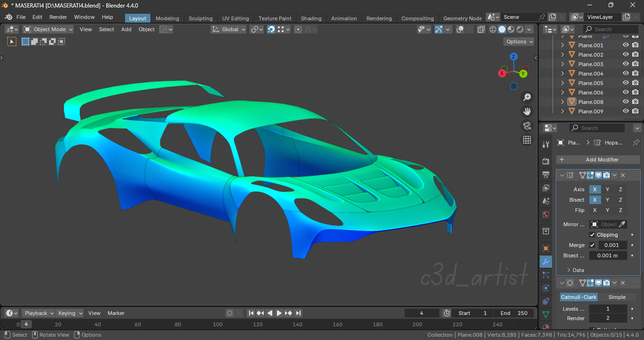Click the viewport zoom magnifier icon
The width and height of the screenshot is (644, 340).
[527, 97]
